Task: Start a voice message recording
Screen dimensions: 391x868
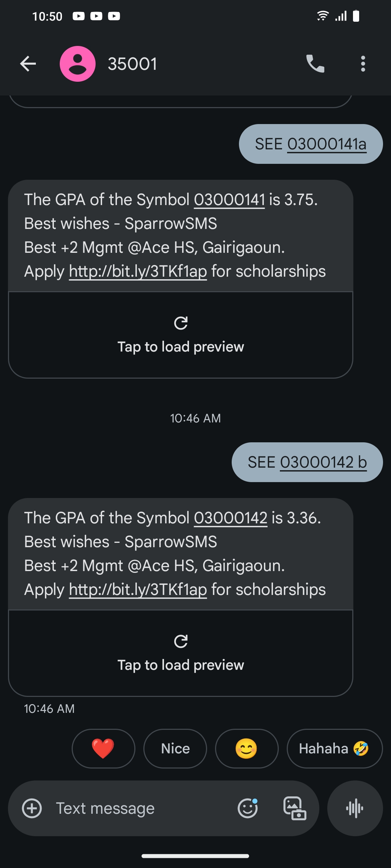Action: pos(355,808)
